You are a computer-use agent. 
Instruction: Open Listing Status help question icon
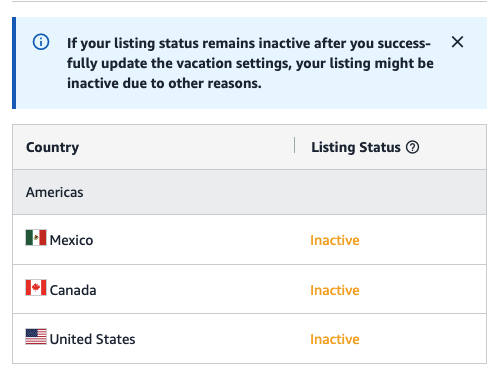[x=412, y=147]
